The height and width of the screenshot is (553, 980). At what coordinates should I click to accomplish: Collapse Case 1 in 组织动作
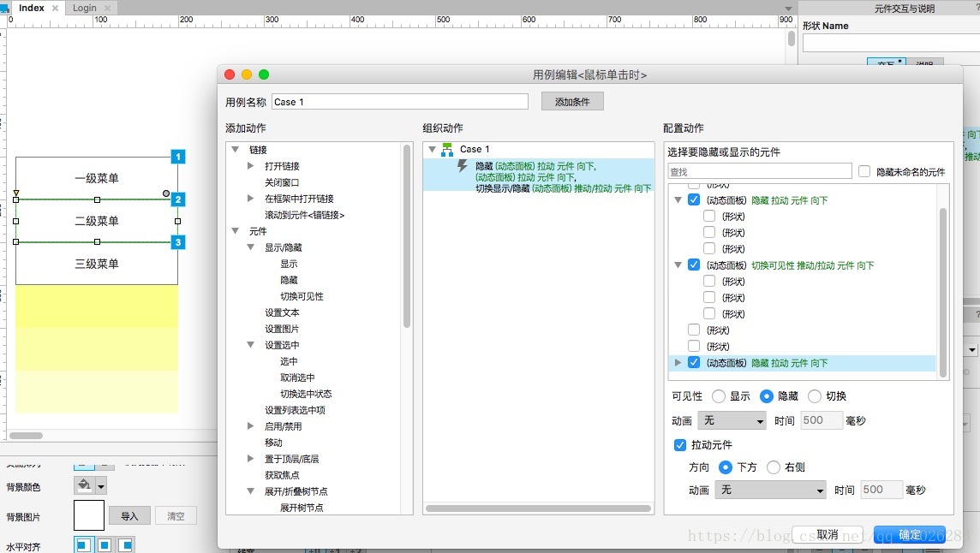432,149
